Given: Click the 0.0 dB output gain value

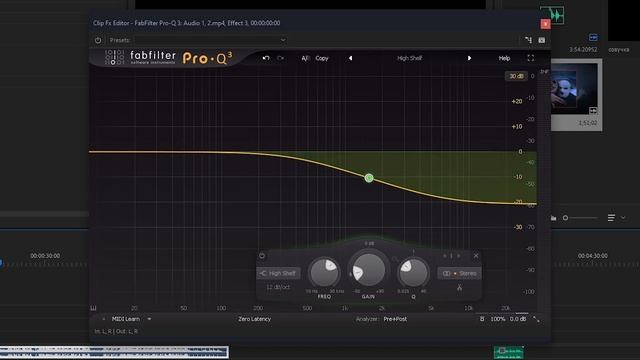Looking at the screenshot, I should (518, 319).
